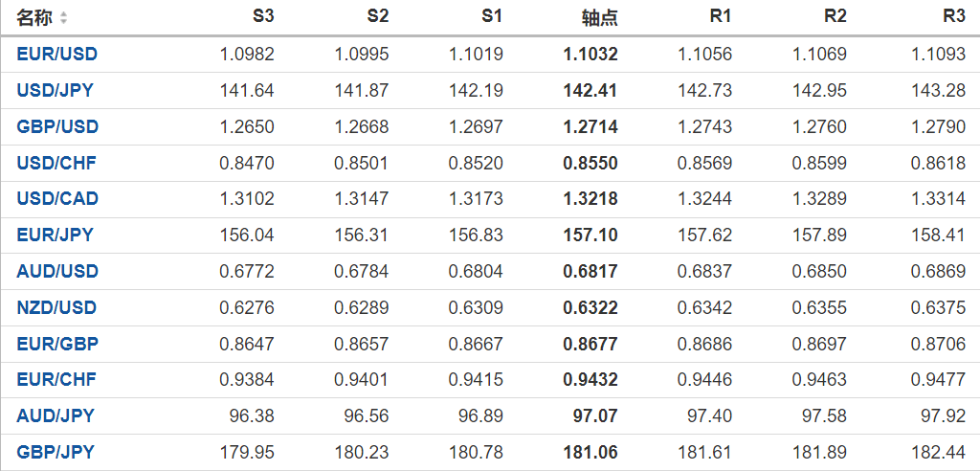Click the sort arrows beside 名称 header

(x=64, y=18)
